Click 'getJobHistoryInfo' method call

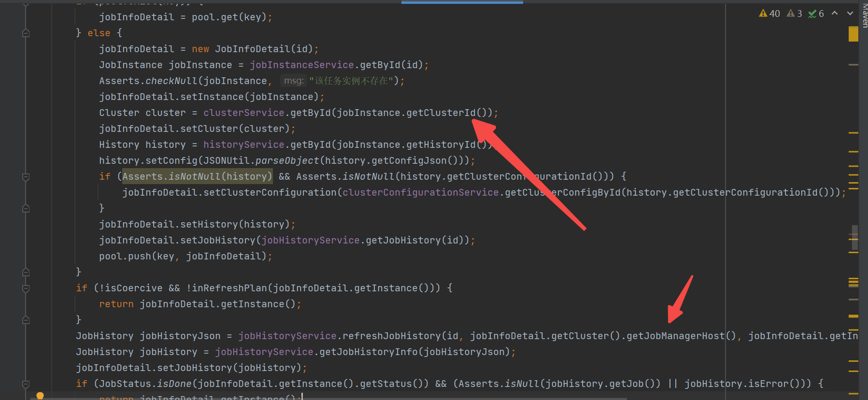click(x=369, y=352)
